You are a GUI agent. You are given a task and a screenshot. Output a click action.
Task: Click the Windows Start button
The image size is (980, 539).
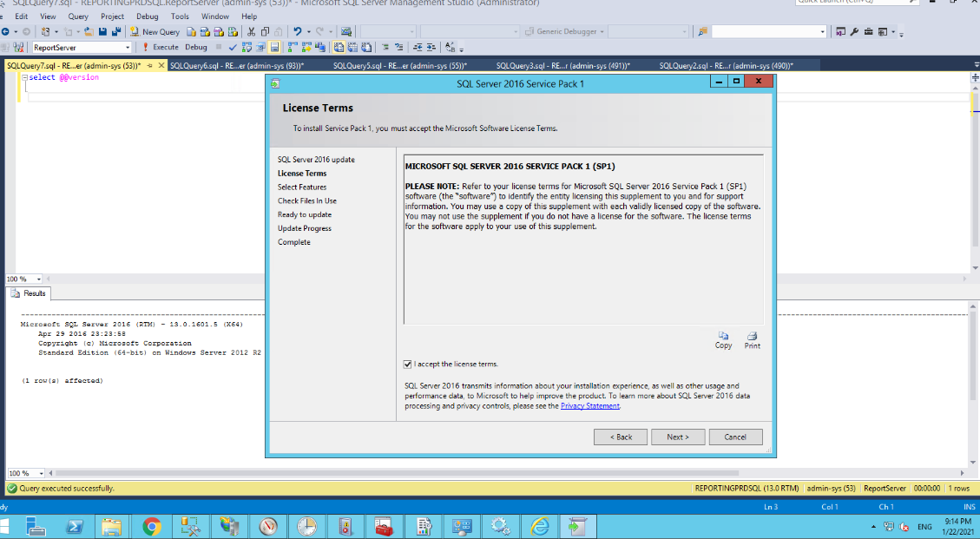pyautogui.click(x=3, y=527)
